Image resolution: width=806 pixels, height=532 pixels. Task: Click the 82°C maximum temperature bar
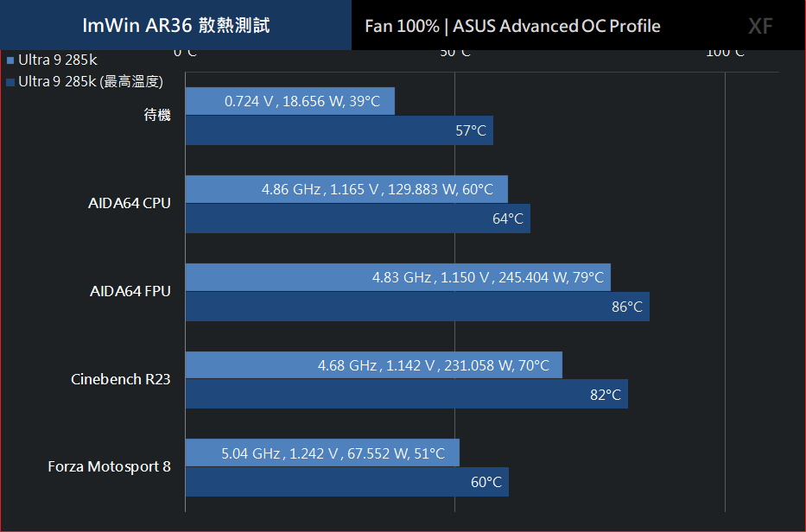[x=407, y=394]
